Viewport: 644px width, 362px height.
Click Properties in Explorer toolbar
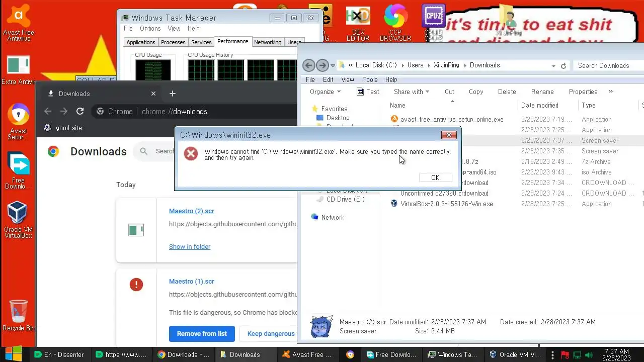pyautogui.click(x=583, y=92)
